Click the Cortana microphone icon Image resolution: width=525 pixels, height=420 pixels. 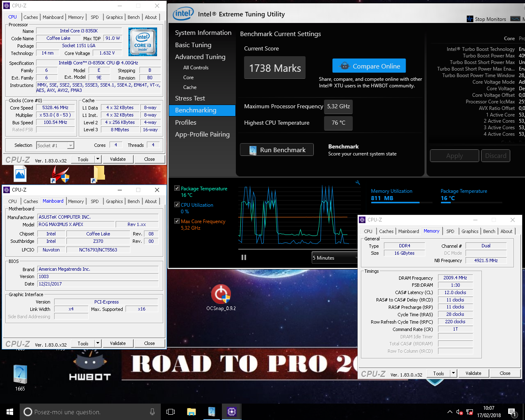coord(153,412)
